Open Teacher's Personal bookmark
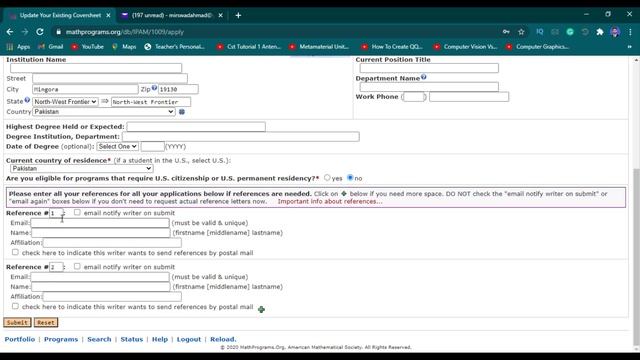 click(174, 47)
